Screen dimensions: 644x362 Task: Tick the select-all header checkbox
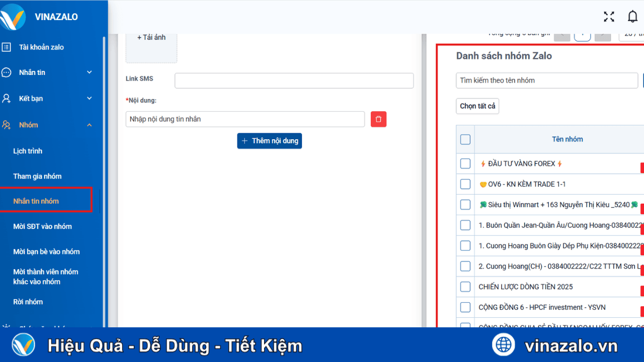pyautogui.click(x=465, y=139)
